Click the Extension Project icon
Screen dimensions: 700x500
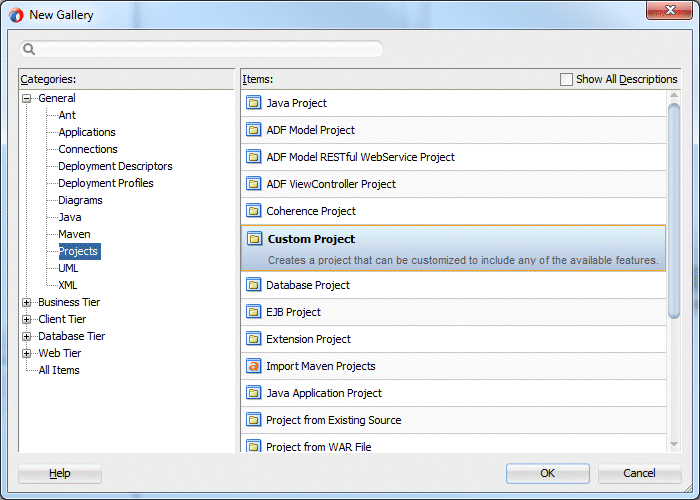[254, 339]
